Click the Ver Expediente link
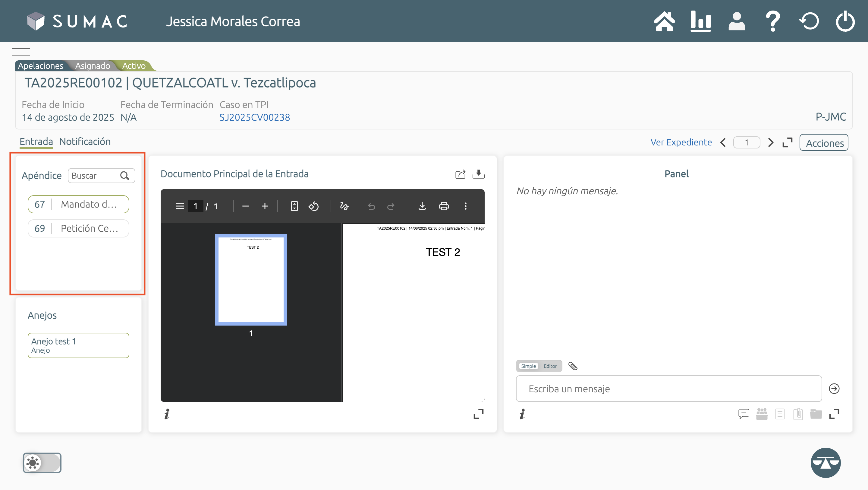Screen dimensions: 868x490 tap(681, 142)
